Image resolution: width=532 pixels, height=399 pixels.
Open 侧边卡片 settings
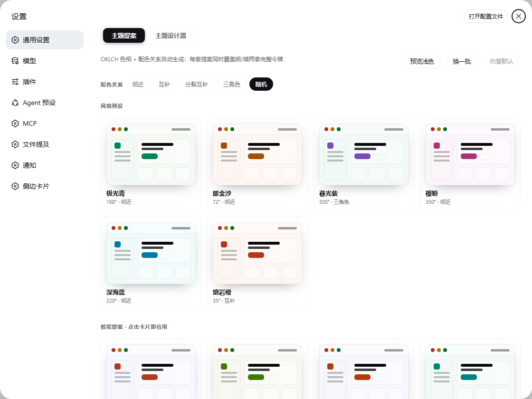coord(45,186)
